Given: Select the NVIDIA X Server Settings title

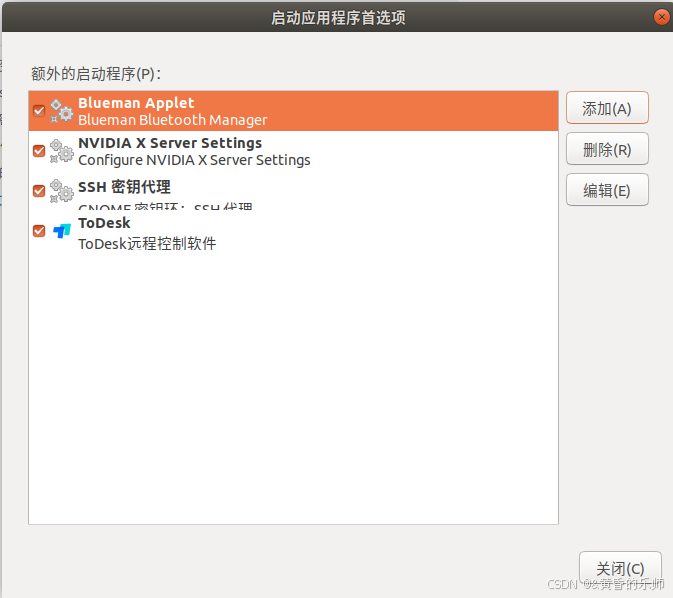Looking at the screenshot, I should (170, 143).
